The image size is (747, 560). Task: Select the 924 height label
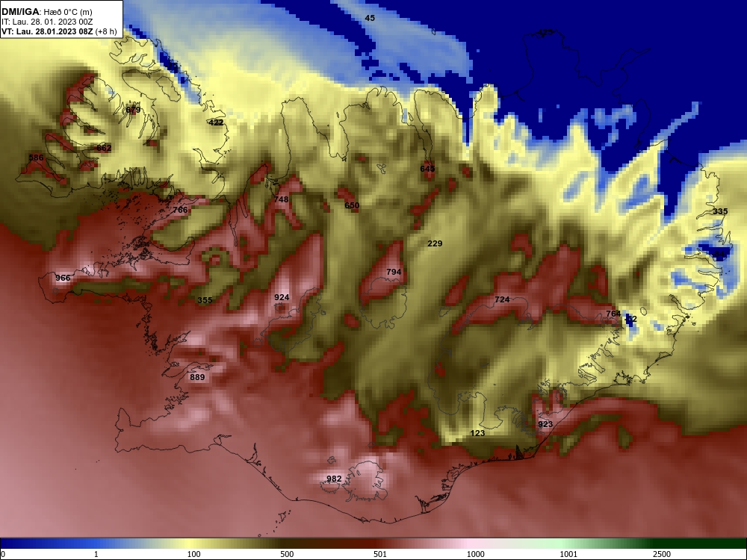[282, 297]
